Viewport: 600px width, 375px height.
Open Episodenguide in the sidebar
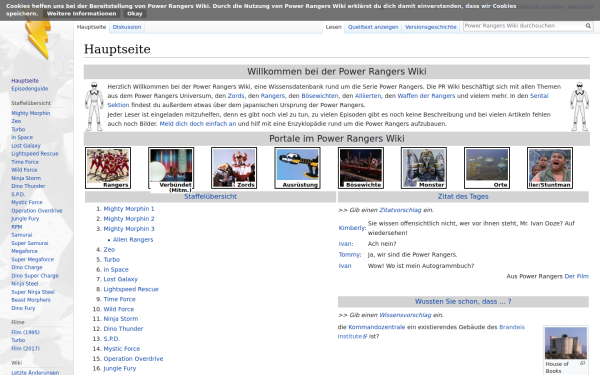[29, 89]
